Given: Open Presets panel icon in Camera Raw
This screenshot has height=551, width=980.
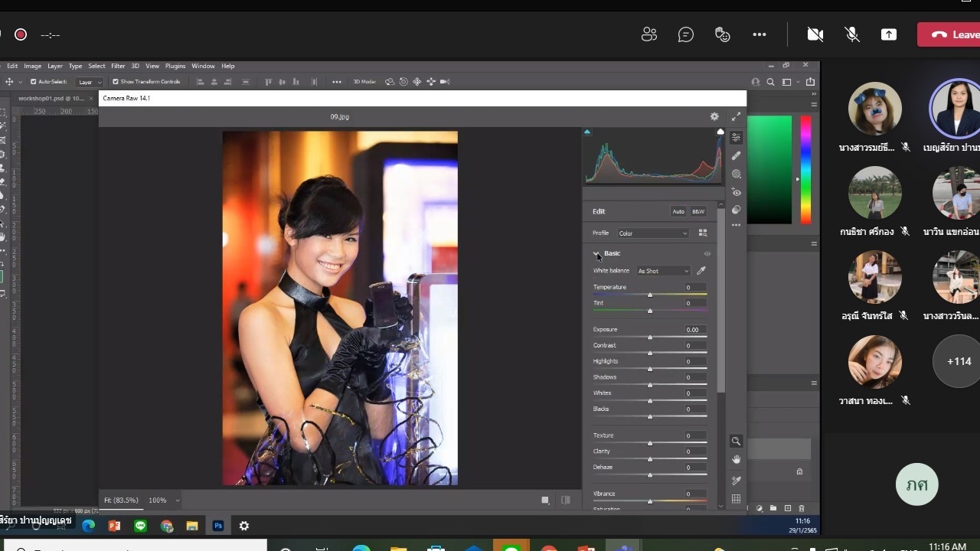Looking at the screenshot, I should tap(736, 210).
